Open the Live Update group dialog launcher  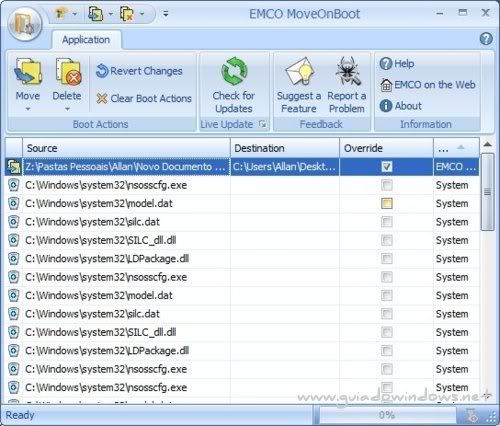click(262, 124)
